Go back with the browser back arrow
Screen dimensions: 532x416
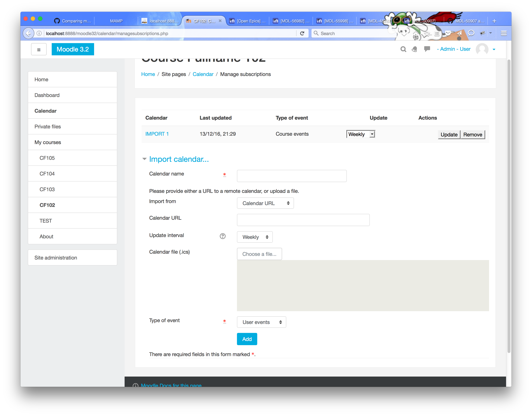coord(28,33)
